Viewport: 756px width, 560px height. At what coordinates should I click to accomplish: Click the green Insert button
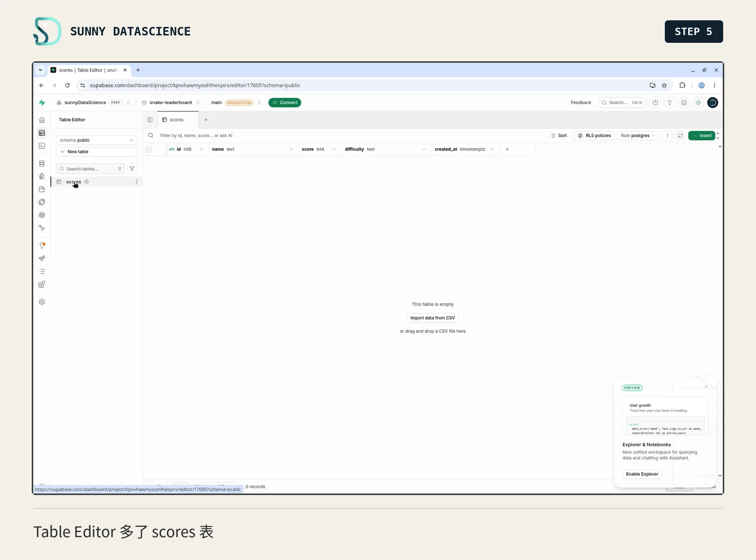click(702, 136)
